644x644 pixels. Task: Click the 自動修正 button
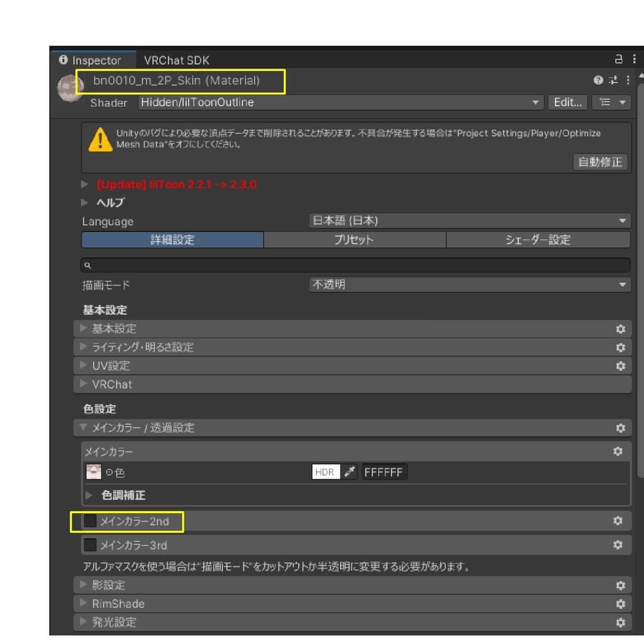tap(600, 162)
